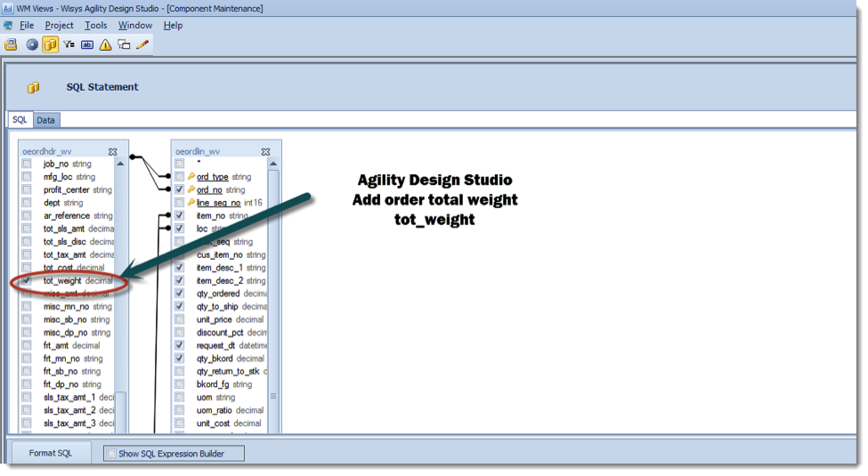Screen dimensions: 868x476
Task: Click the print/save toolbar icon
Action: click(11, 44)
